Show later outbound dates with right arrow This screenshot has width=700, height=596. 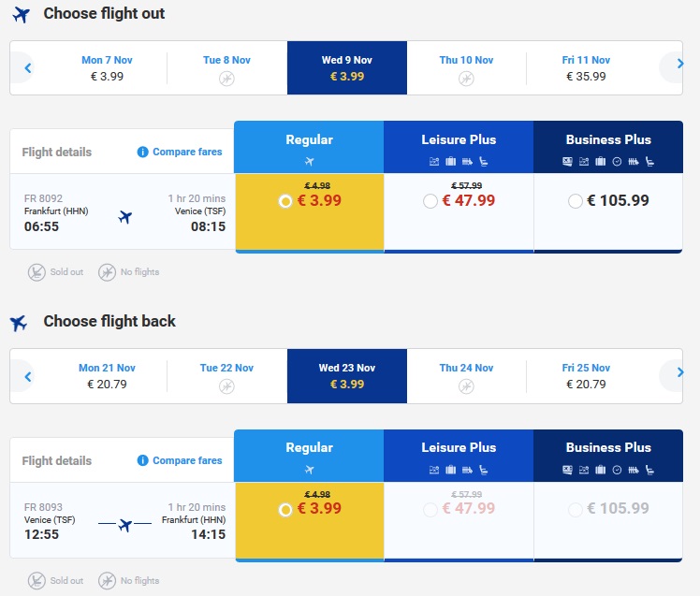coord(678,67)
